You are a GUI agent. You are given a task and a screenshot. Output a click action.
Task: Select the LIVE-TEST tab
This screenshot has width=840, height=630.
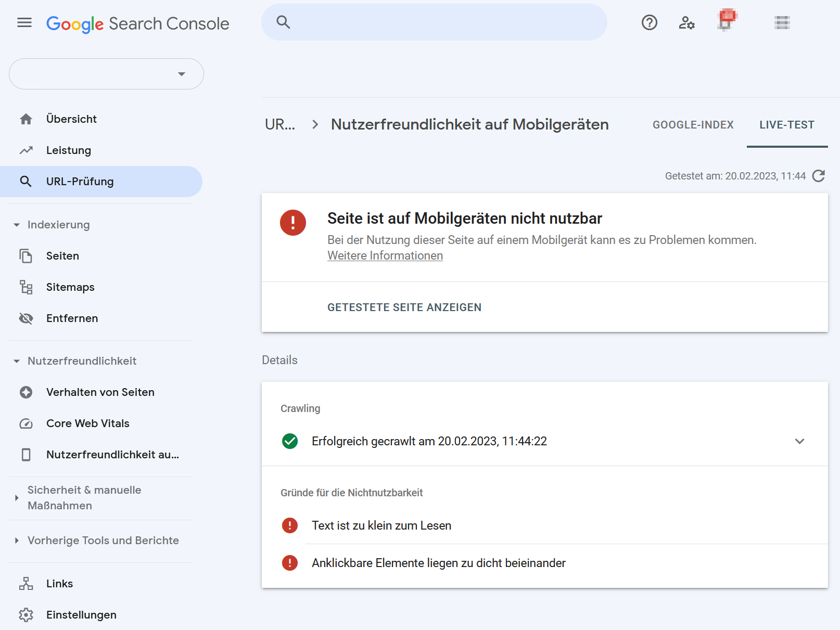click(786, 125)
